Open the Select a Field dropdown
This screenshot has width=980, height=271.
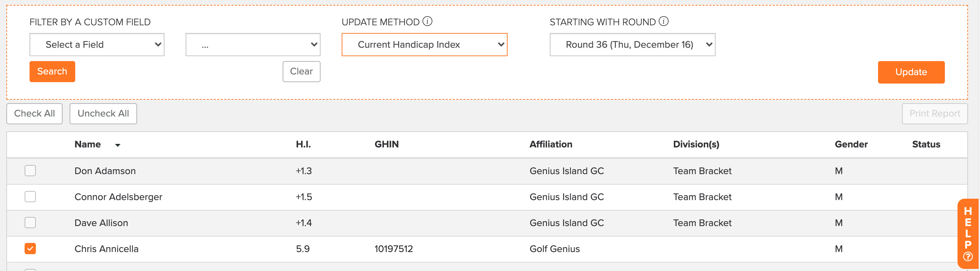(97, 45)
